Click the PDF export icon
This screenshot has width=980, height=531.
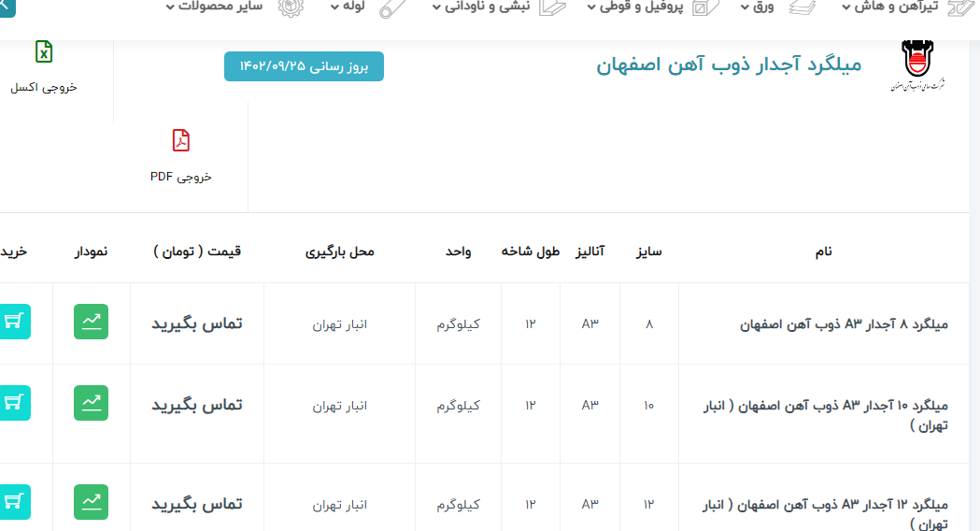[x=180, y=141]
